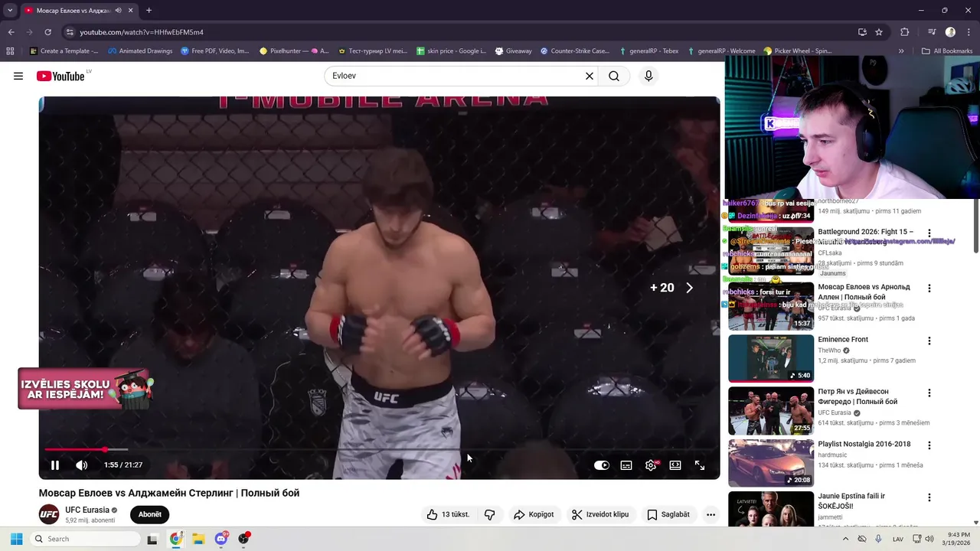The width and height of the screenshot is (980, 551).
Task: Click the youtube.com address bar
Action: [459, 32]
